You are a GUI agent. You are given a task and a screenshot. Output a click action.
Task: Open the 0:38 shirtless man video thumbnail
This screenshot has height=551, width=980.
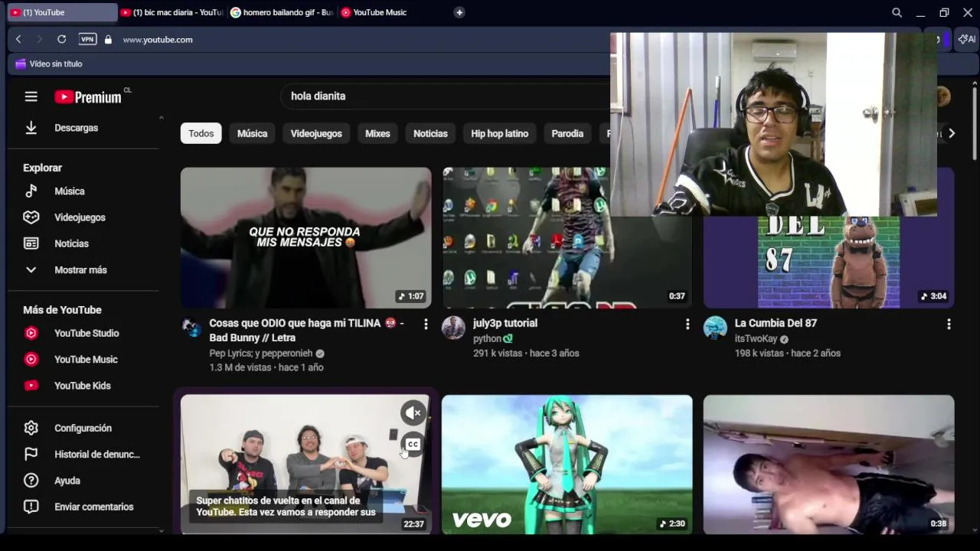(x=828, y=464)
